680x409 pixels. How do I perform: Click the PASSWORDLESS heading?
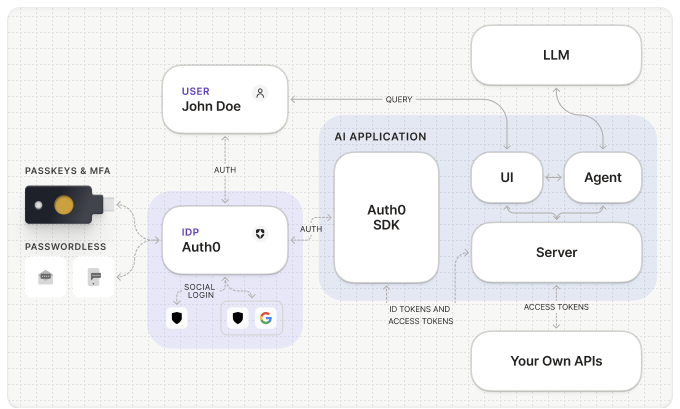coord(65,247)
